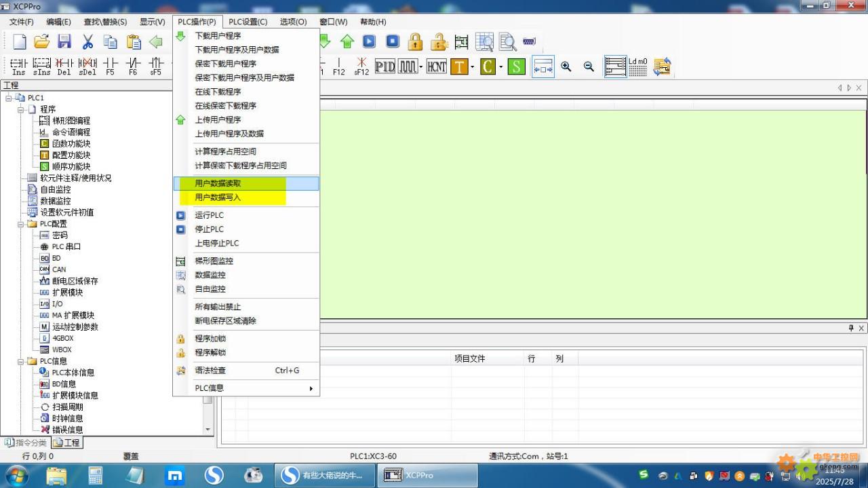
Task: Select 断电区域保存 in the tree
Action: pos(75,281)
